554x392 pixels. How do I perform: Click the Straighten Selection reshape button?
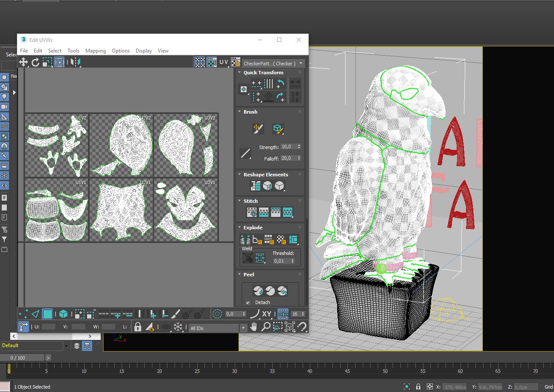(x=255, y=186)
